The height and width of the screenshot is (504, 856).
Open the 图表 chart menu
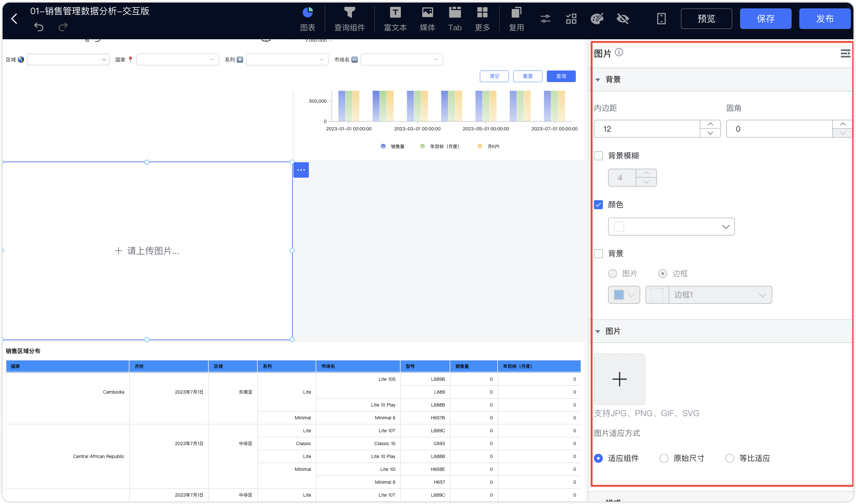(308, 19)
